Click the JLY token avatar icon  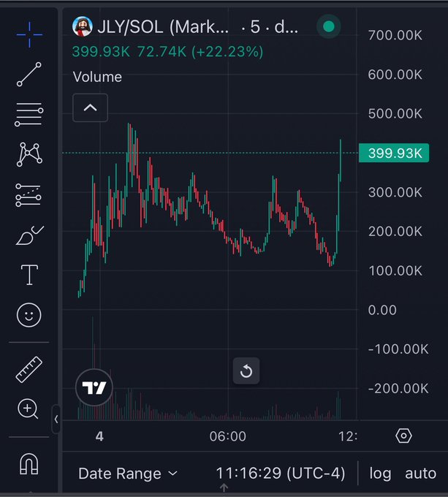click(x=83, y=26)
